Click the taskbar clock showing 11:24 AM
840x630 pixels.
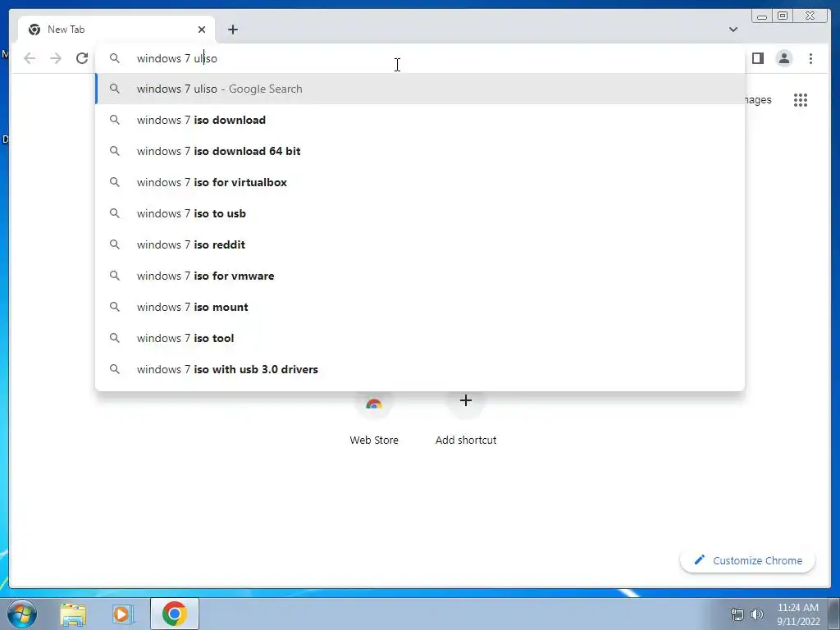coord(797,614)
